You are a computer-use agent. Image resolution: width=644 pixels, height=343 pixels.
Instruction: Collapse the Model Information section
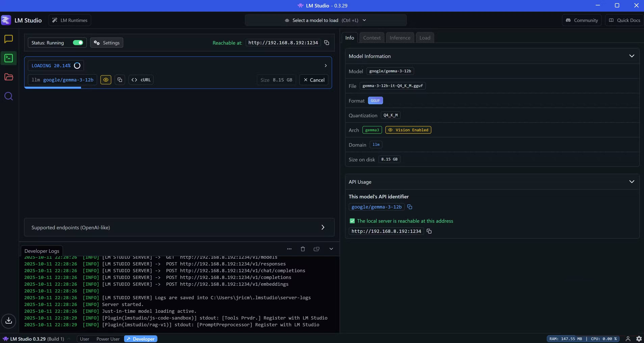tap(632, 56)
